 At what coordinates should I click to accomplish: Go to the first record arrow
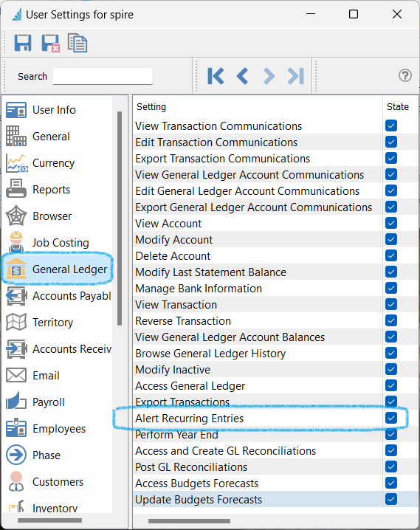click(216, 76)
